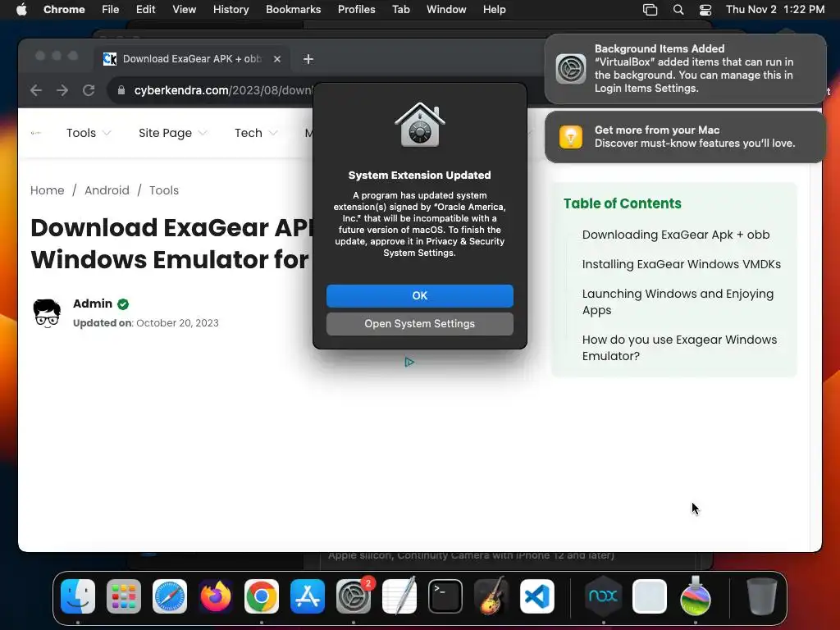
Task: Click the Admin author name
Action: pos(93,304)
